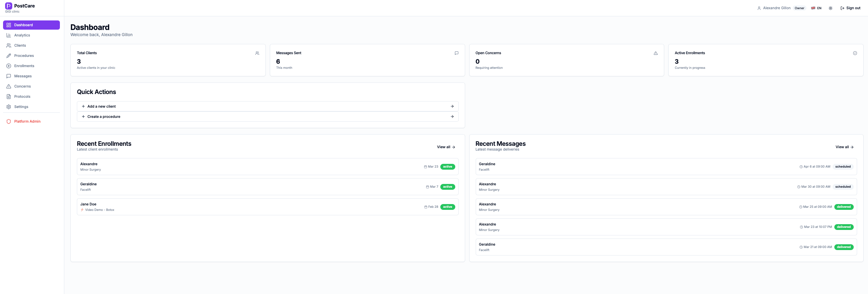Click the check-circle icon on Active Enrollments card
Screen dimensions: 868x294
[x=855, y=53]
